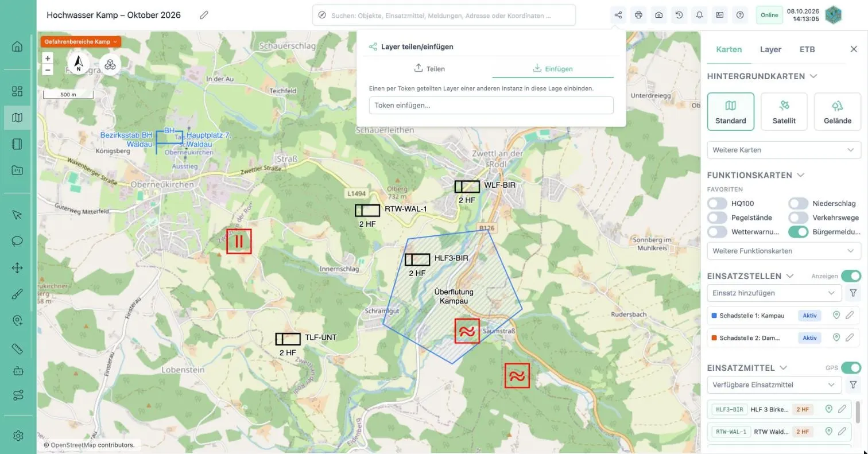
Task: Enable the HQ100 function map
Action: pos(717,203)
